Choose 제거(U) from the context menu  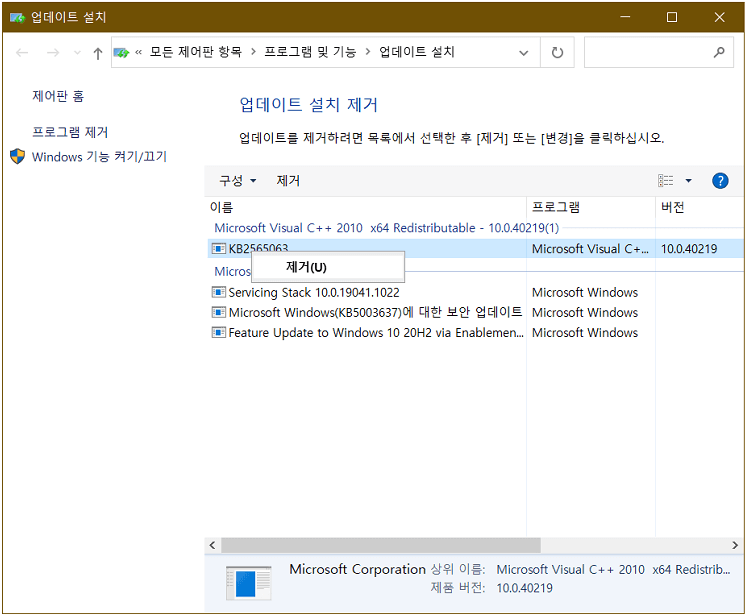[x=328, y=267]
